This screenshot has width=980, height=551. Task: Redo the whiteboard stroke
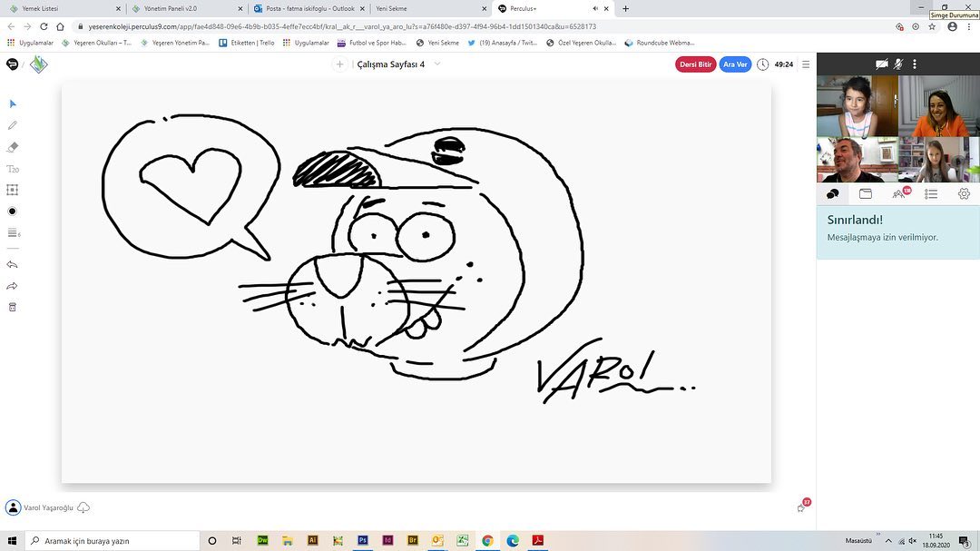coord(13,287)
